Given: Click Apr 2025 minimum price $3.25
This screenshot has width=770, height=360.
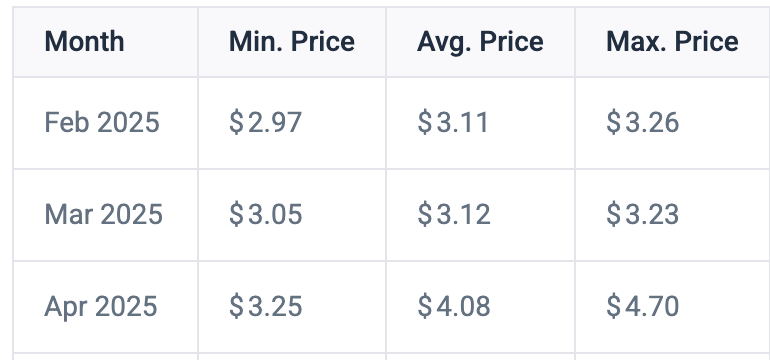Looking at the screenshot, I should pyautogui.click(x=265, y=307).
